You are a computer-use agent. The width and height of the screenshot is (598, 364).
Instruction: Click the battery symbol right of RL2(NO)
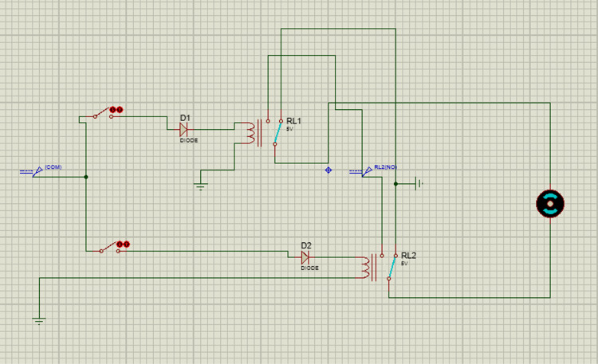pyautogui.click(x=419, y=184)
